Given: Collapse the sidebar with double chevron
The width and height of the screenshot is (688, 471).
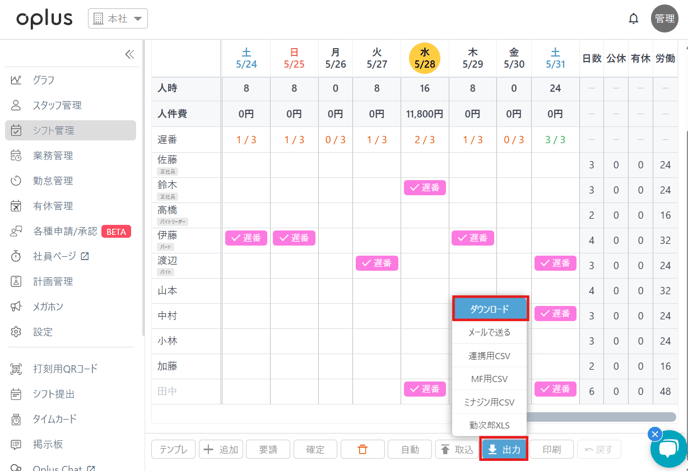Looking at the screenshot, I should 129,54.
